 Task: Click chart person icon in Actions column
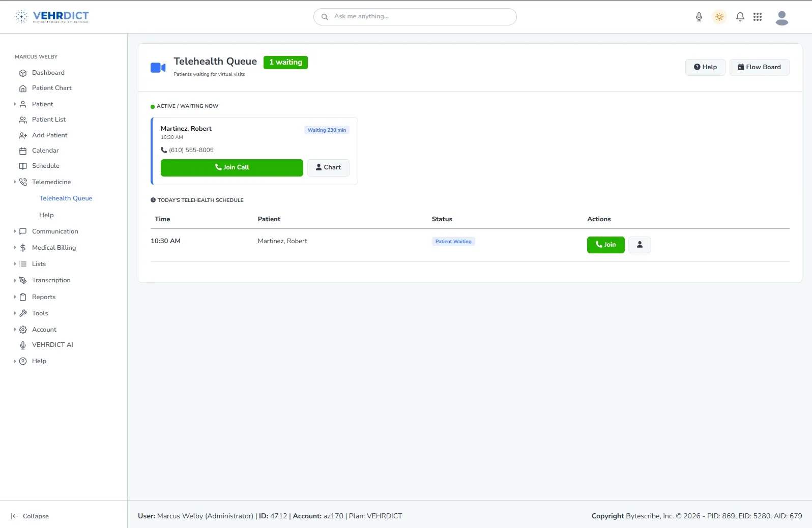click(640, 245)
